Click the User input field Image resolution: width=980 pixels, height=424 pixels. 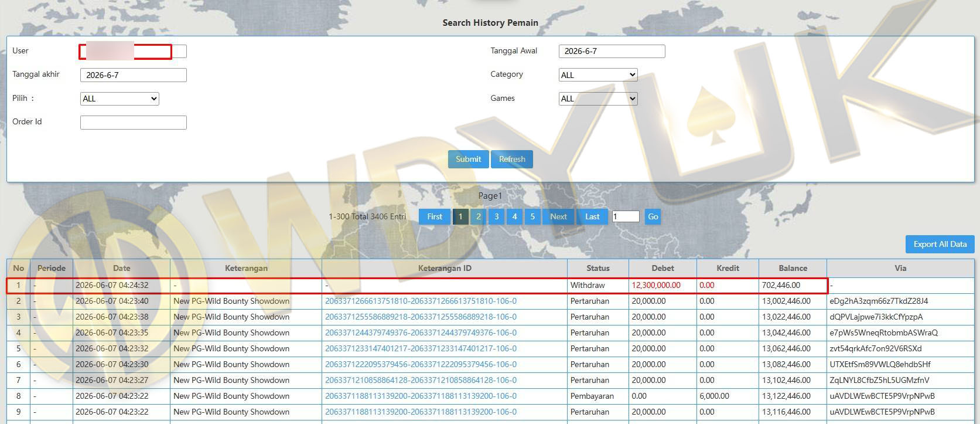pos(133,52)
